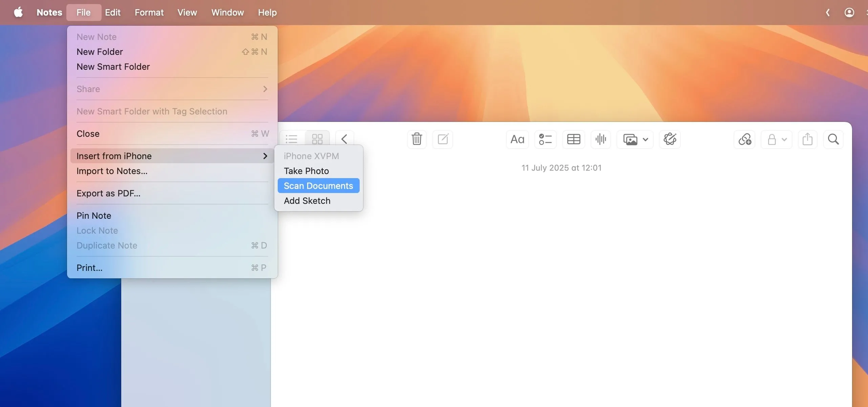
Task: Expand the Insert from iPhone submenu
Action: pyautogui.click(x=172, y=156)
